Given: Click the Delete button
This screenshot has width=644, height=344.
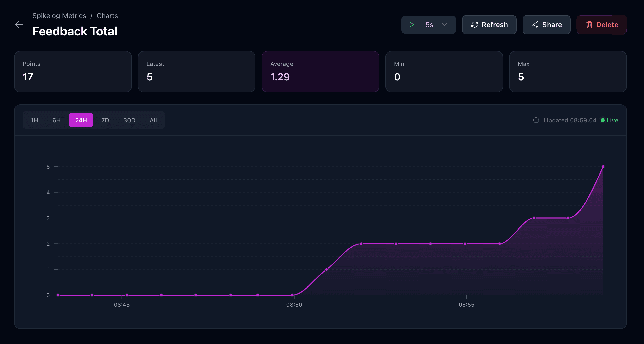Looking at the screenshot, I should pyautogui.click(x=602, y=24).
